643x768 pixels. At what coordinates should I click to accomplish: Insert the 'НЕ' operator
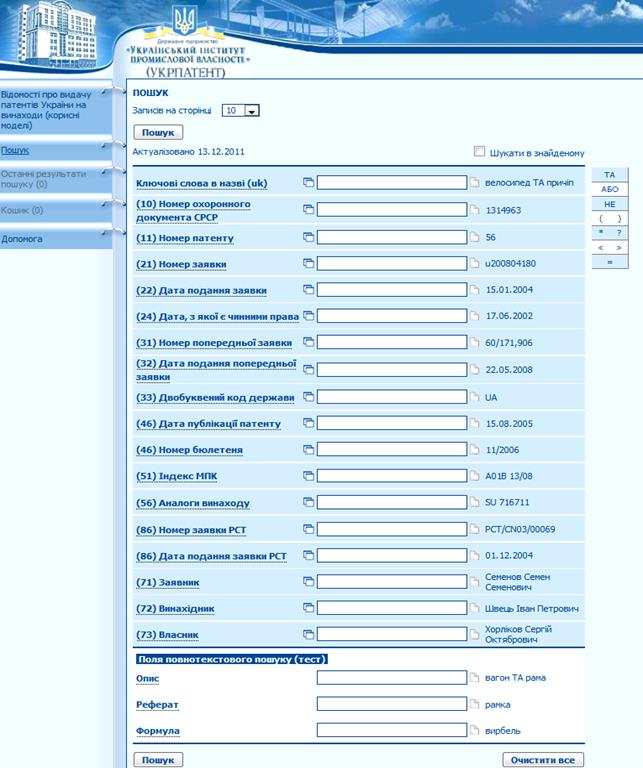coord(610,204)
